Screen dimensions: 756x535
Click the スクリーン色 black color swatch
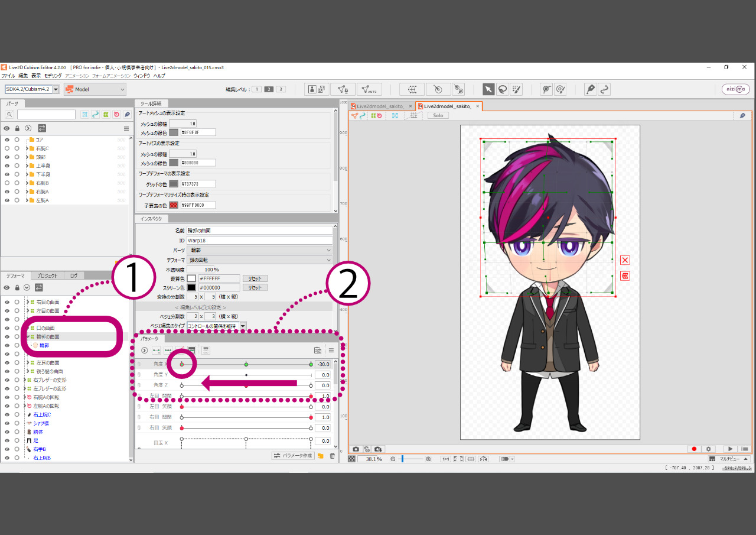tap(191, 287)
